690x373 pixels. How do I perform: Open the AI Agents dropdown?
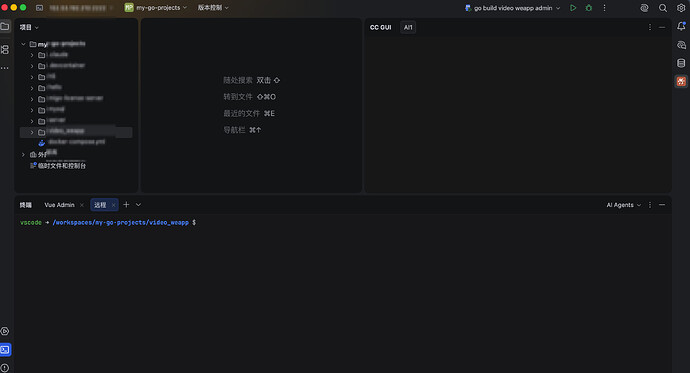click(x=624, y=205)
